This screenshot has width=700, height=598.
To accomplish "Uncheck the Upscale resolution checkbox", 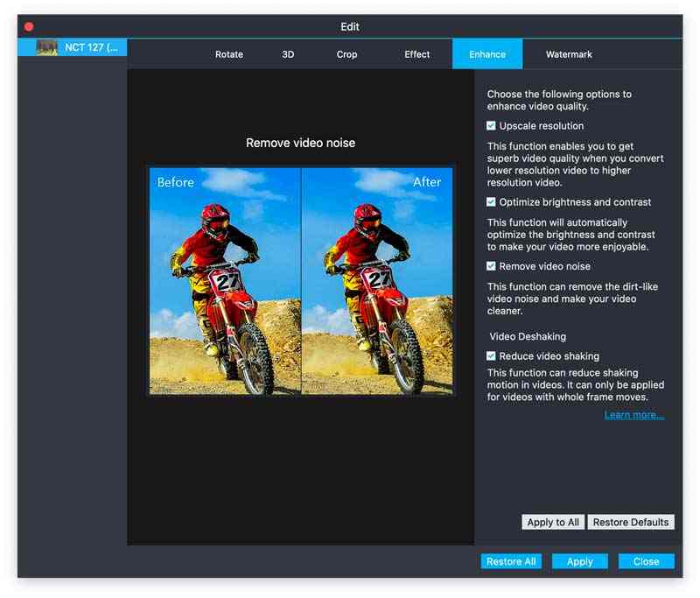I will (x=492, y=126).
